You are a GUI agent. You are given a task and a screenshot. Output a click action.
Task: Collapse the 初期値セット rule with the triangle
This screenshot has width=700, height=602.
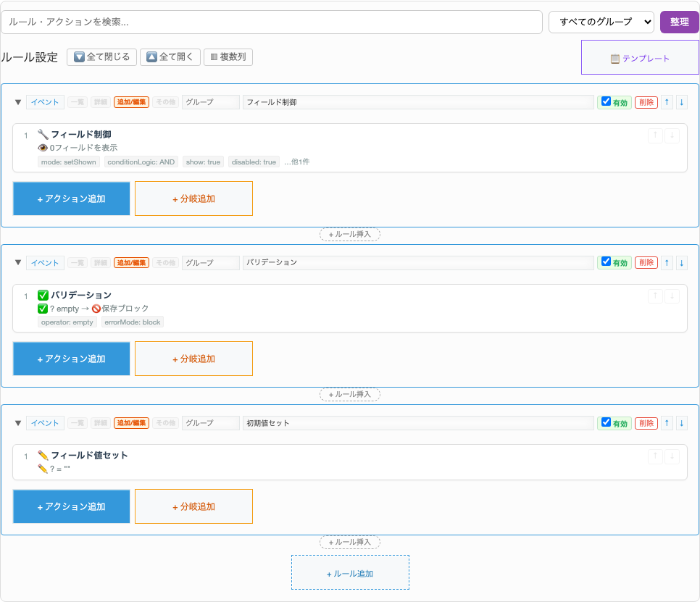18,423
